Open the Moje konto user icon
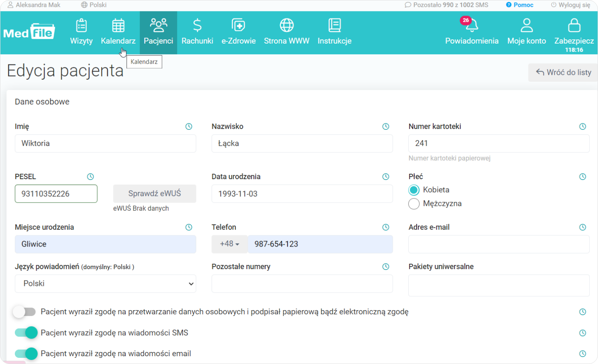598x364 pixels. (x=526, y=25)
